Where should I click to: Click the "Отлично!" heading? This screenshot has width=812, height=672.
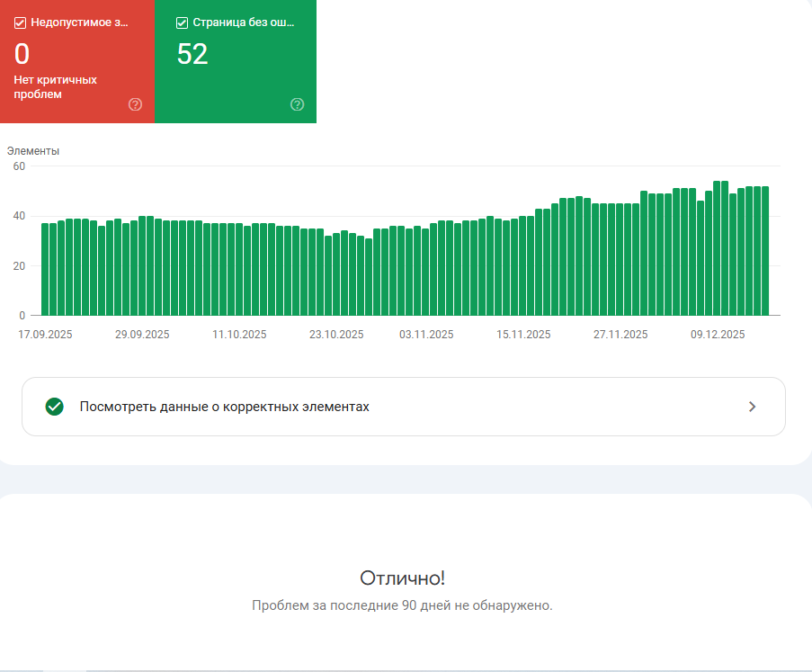pos(402,578)
